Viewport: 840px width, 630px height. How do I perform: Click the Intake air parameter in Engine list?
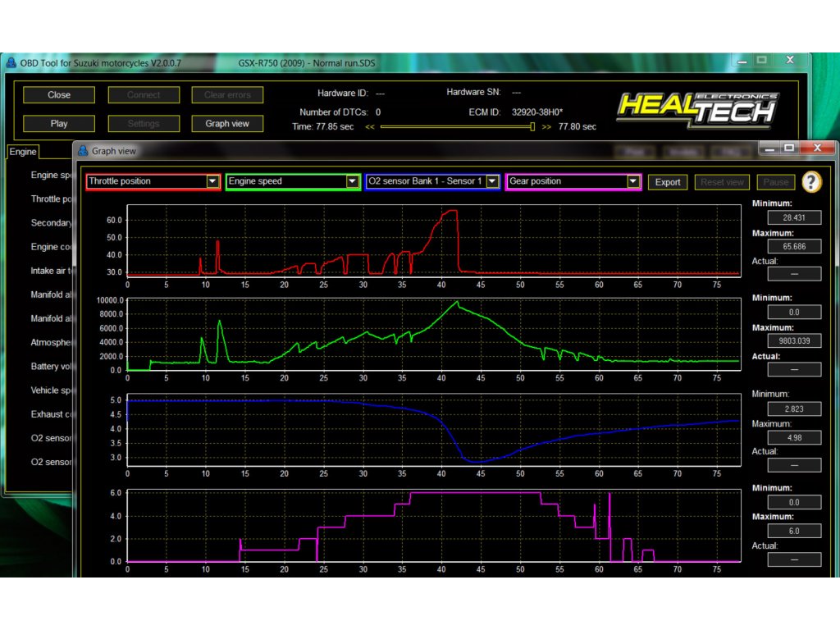point(51,271)
